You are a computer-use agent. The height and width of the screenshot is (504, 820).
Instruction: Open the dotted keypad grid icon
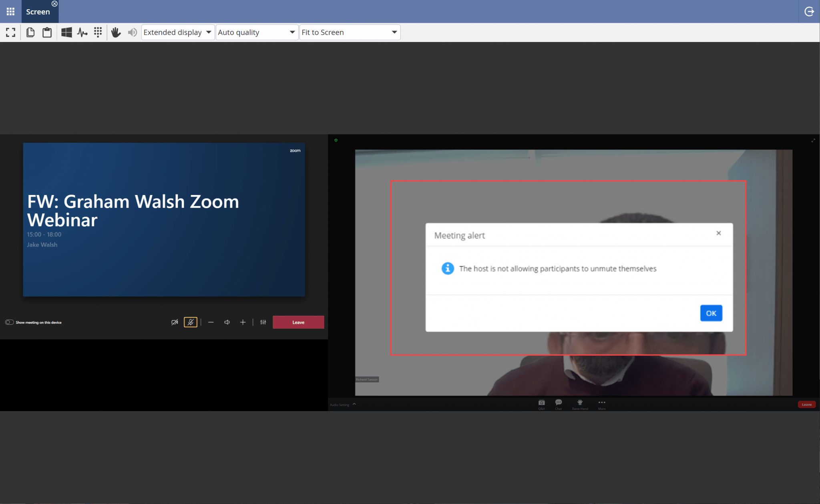pyautogui.click(x=98, y=32)
